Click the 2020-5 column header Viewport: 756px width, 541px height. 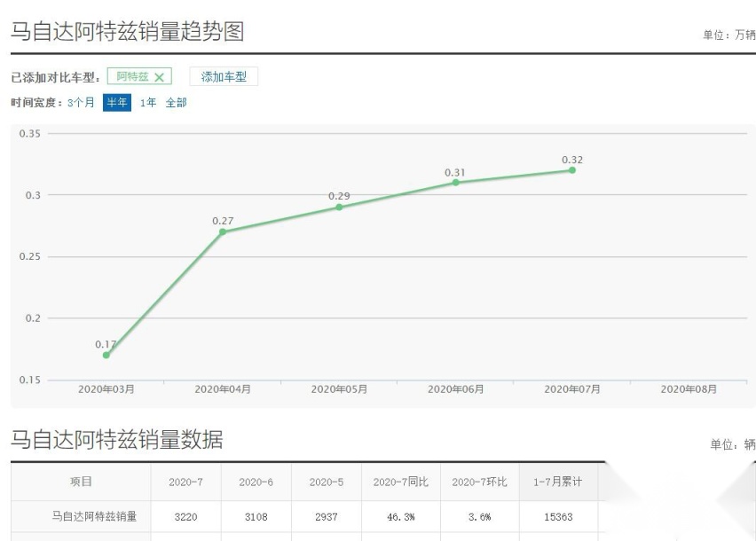pyautogui.click(x=327, y=482)
